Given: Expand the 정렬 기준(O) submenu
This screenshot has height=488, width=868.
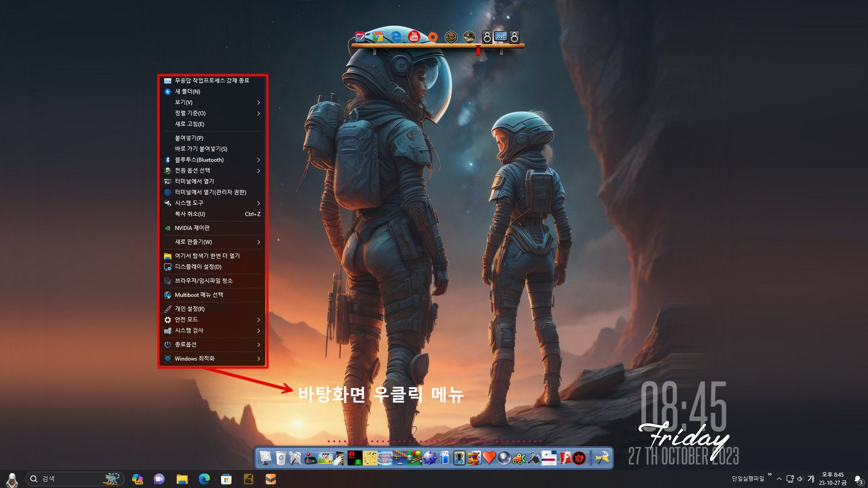Looking at the screenshot, I should (x=212, y=113).
